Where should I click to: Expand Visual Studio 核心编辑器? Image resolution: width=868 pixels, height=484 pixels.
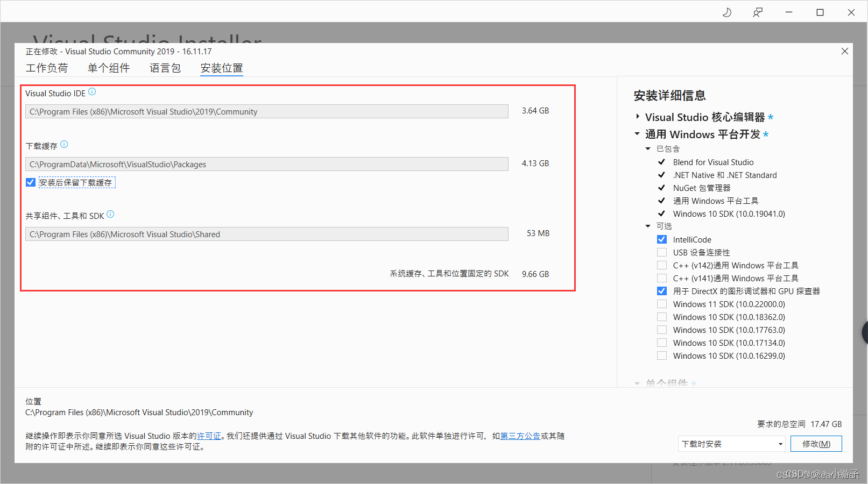(637, 117)
